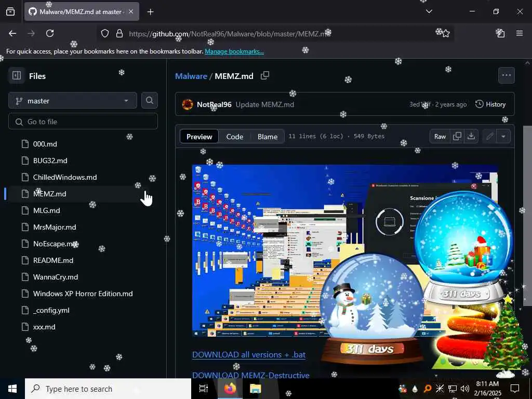532x399 pixels.
Task: Copy the MEMZ.md file path
Action: coord(264,76)
